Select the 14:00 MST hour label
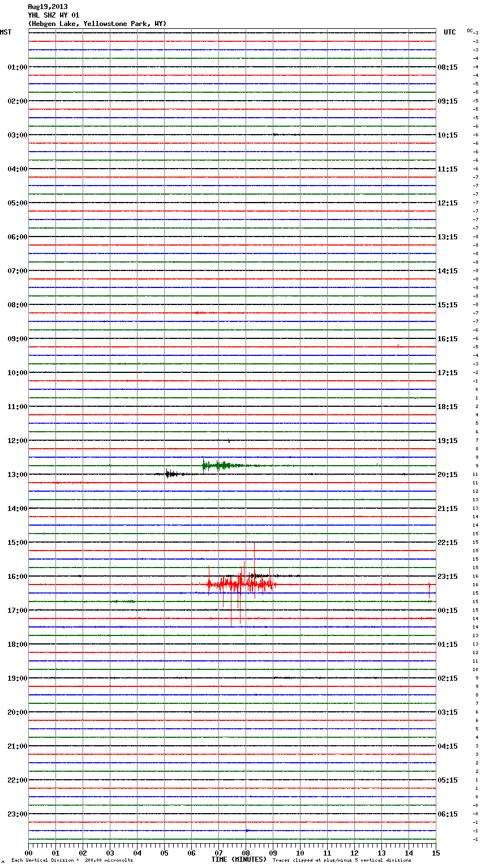Screen dimensions: 481x868 pyautogui.click(x=18, y=509)
